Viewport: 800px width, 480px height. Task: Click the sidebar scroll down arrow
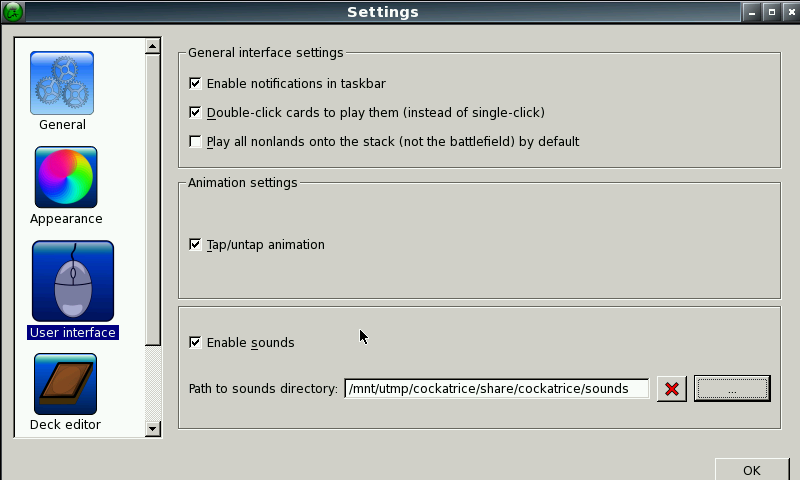pos(153,428)
